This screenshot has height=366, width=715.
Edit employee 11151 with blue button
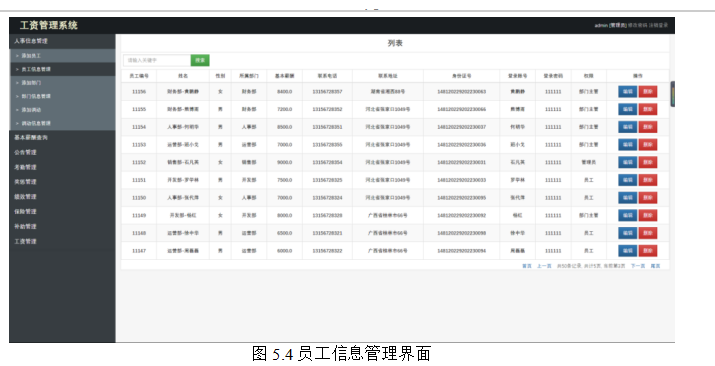point(627,180)
